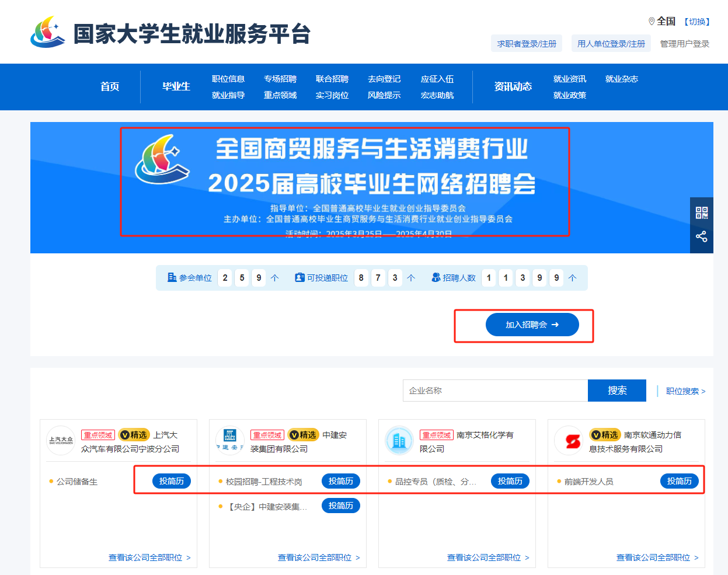Select 实习岗位 in the navigation bar

(332, 95)
